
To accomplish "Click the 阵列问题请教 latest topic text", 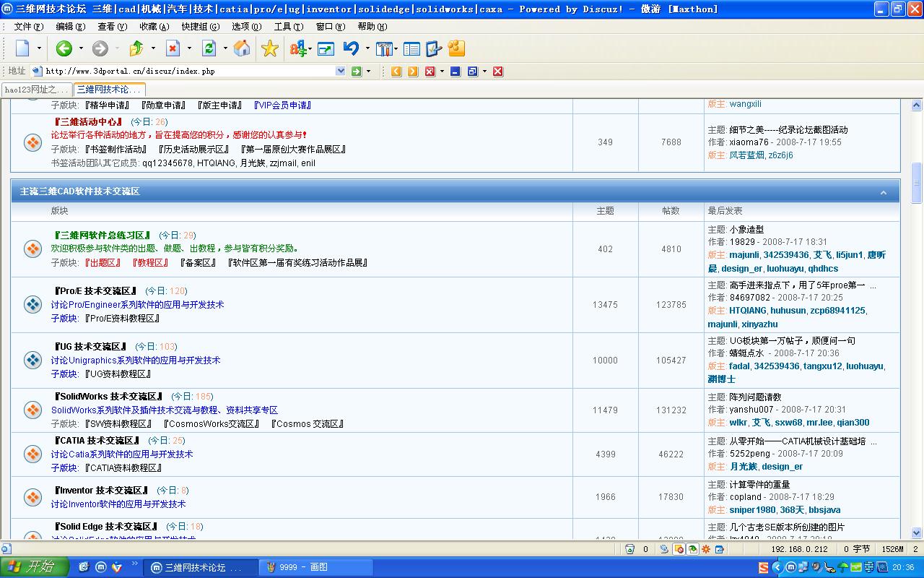I will click(755, 397).
